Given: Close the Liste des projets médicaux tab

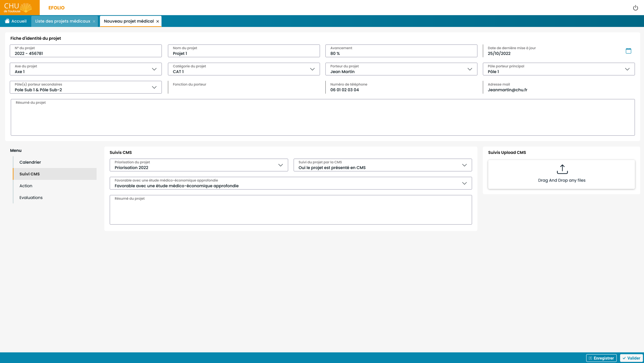Looking at the screenshot, I should point(94,22).
